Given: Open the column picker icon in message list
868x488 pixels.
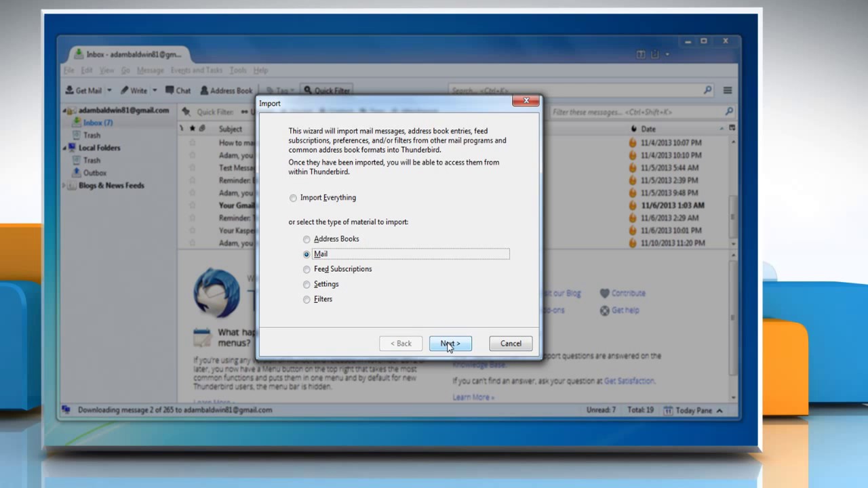Looking at the screenshot, I should click(x=732, y=128).
